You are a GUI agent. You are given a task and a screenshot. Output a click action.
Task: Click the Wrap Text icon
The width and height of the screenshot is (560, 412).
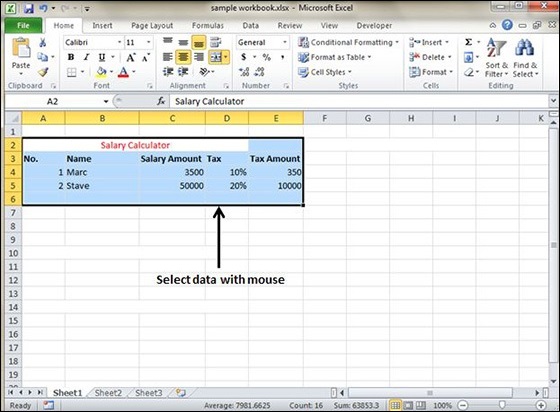point(215,42)
